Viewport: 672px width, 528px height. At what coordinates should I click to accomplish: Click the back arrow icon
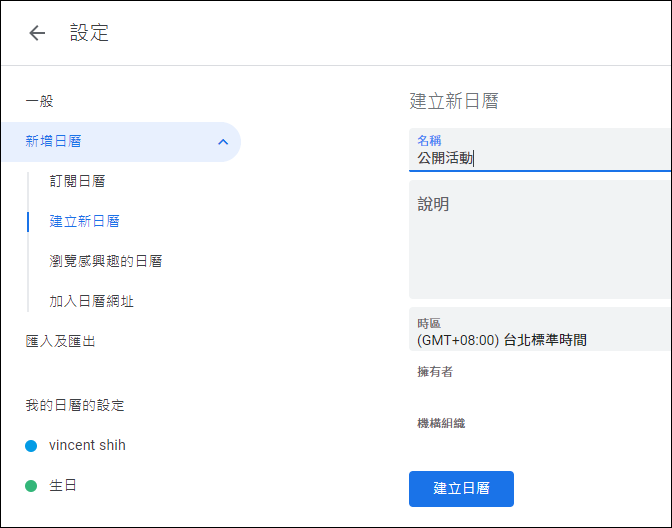point(37,33)
